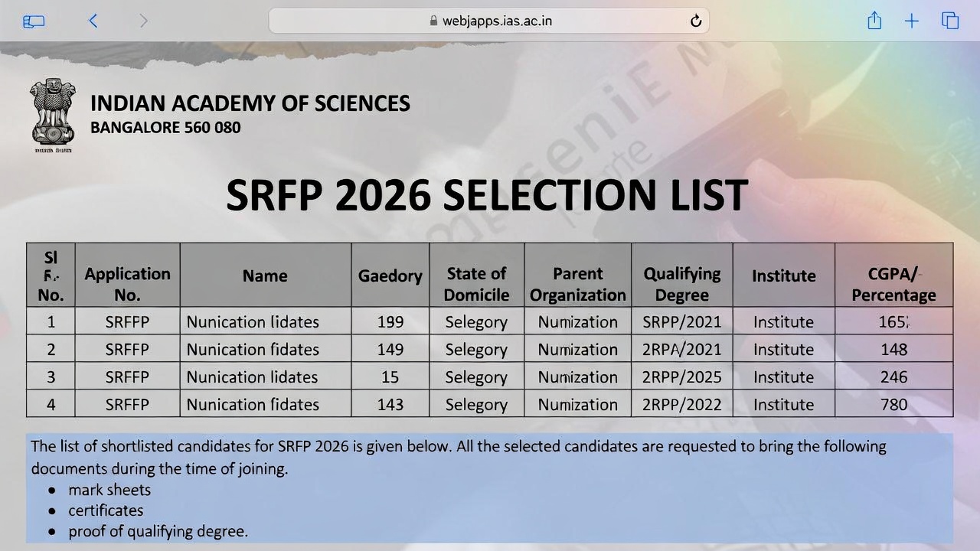This screenshot has width=980, height=551.
Task: Click the Indian emblem logo
Action: click(54, 115)
